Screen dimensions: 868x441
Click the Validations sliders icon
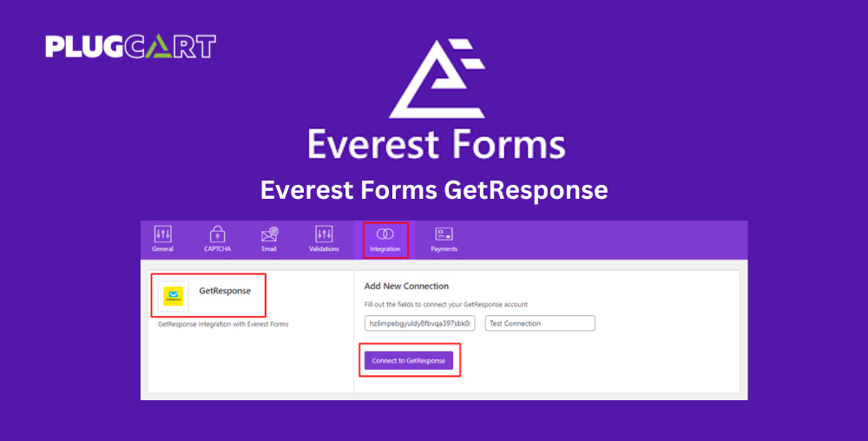point(324,234)
